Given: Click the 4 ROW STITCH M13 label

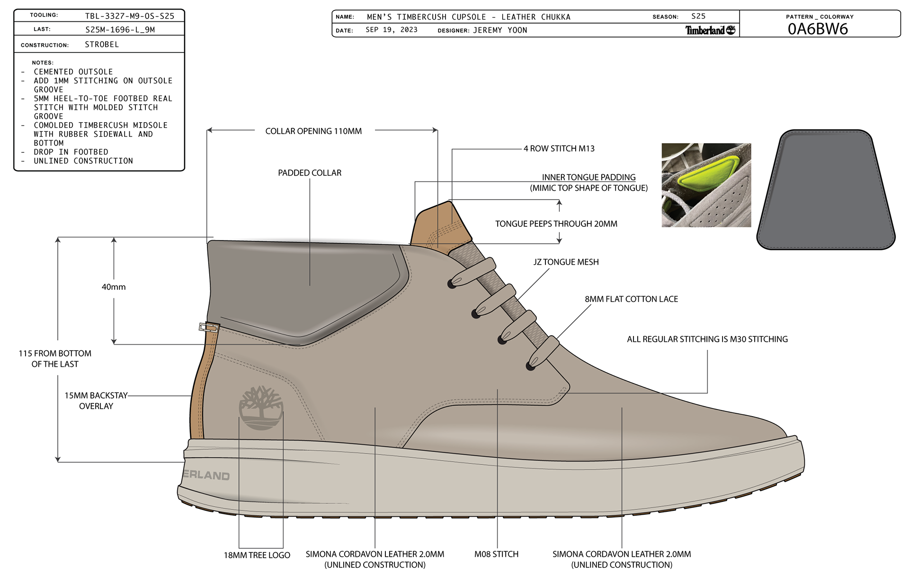Looking at the screenshot, I should pyautogui.click(x=559, y=149).
